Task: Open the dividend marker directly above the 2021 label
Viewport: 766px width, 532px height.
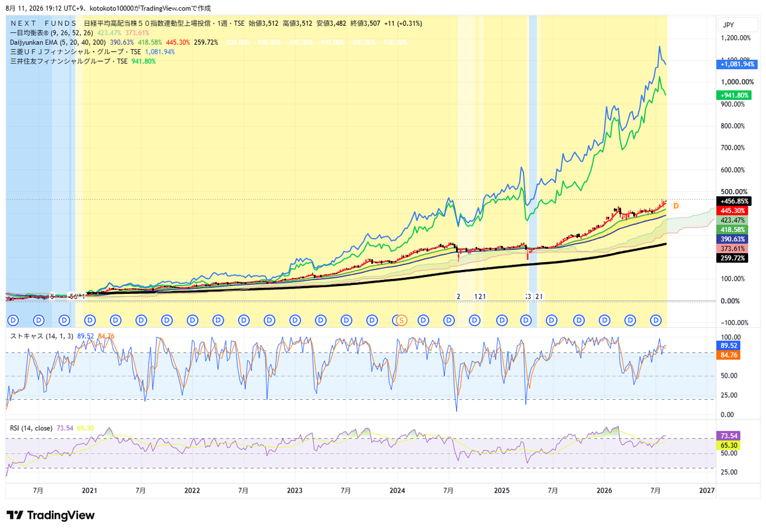Action: (90, 320)
